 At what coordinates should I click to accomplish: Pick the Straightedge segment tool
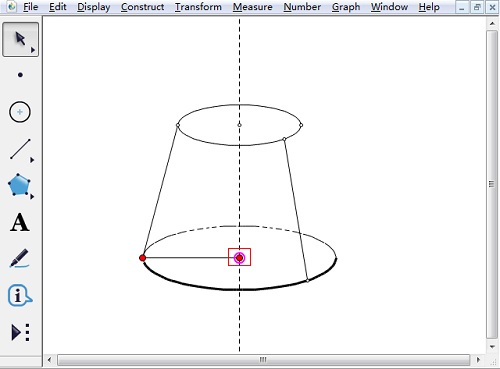pos(20,149)
